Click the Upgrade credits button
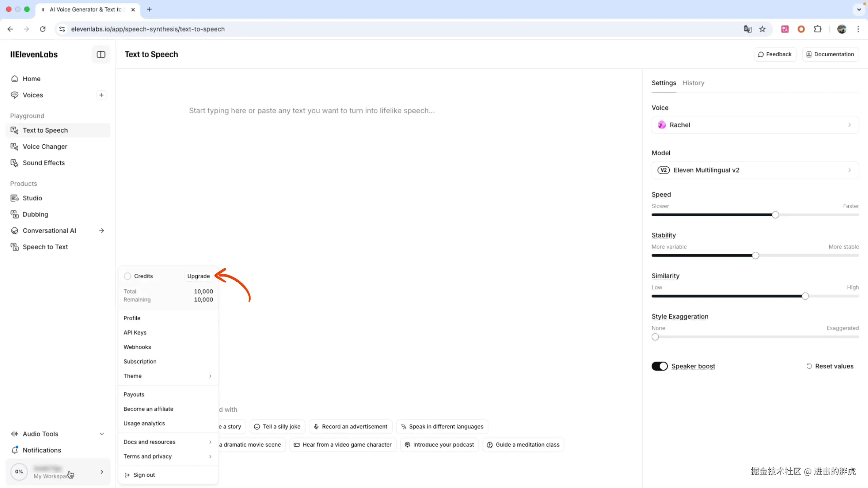Screen dimensions: 868x488 point(198,276)
